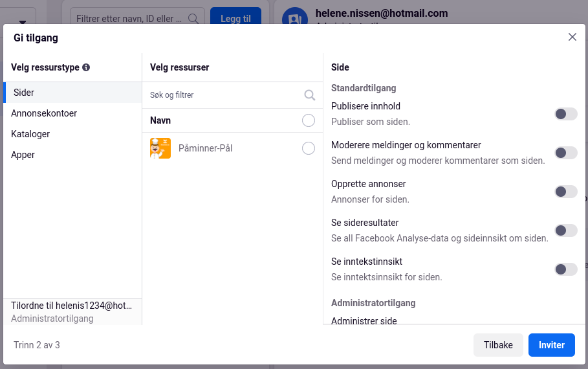
Task: Click the search magnifier in Søk og filtrer
Action: coord(309,95)
